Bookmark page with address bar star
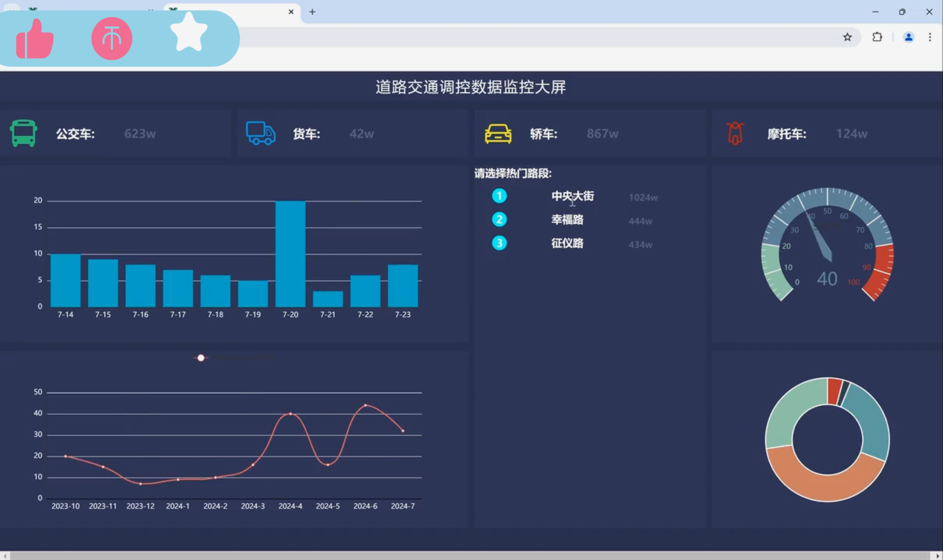The width and height of the screenshot is (943, 560). [848, 37]
